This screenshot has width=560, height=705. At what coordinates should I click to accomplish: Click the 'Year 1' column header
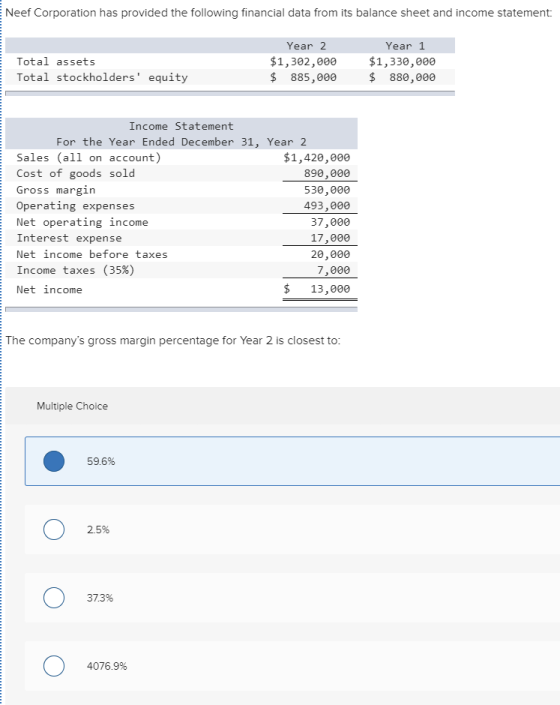[405, 46]
